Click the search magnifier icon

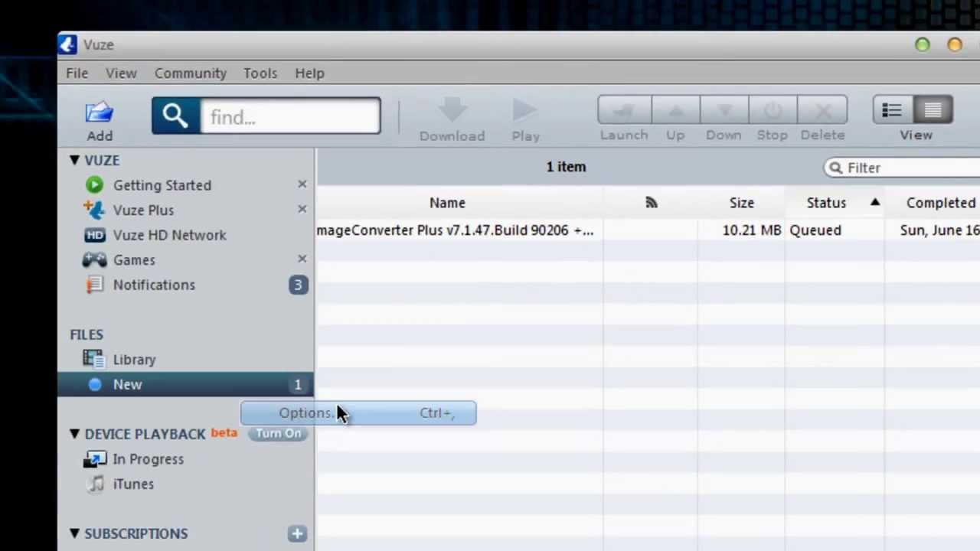click(175, 116)
